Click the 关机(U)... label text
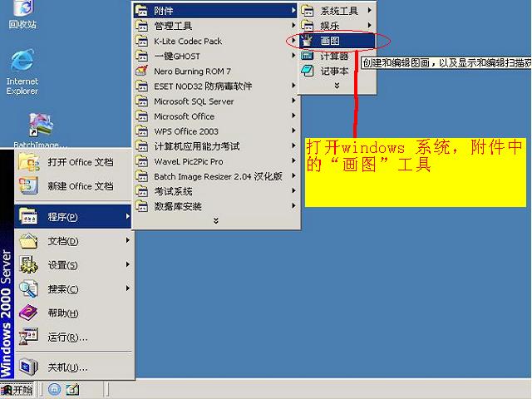This screenshot has width=532, height=399. point(67,367)
